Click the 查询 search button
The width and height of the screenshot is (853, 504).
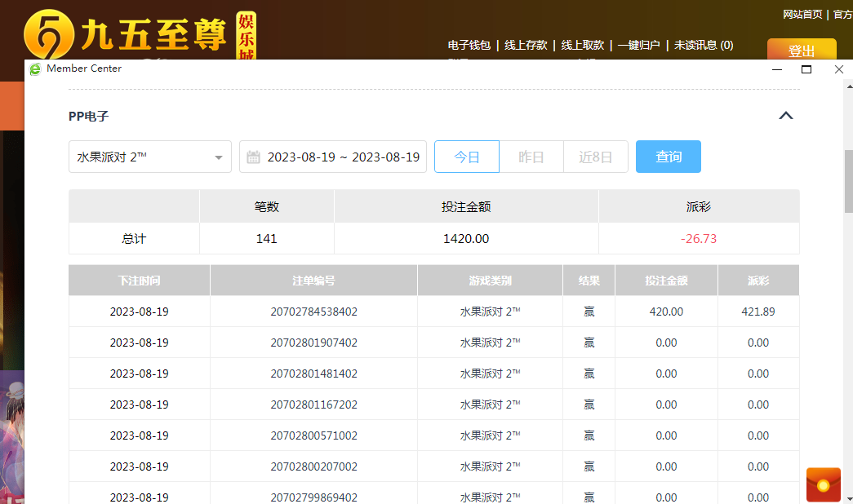click(668, 157)
